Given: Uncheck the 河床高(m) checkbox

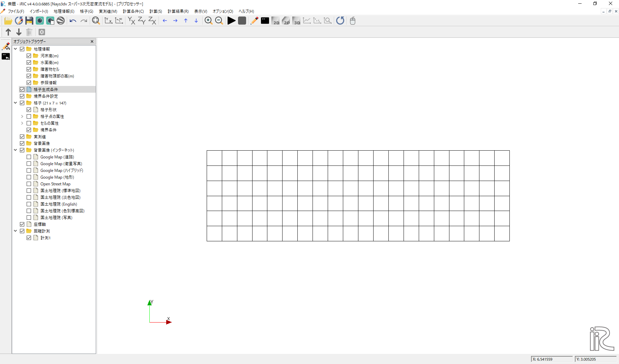Looking at the screenshot, I should (x=29, y=56).
